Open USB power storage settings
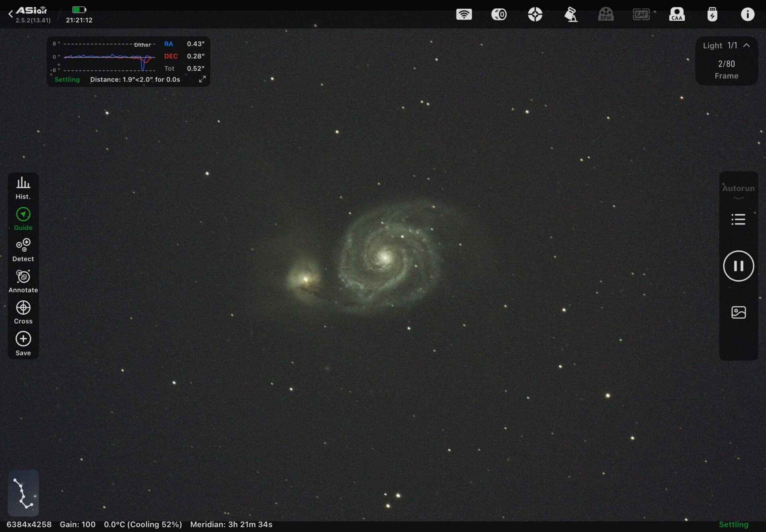Screen dimensions: 766x532 coord(712,14)
